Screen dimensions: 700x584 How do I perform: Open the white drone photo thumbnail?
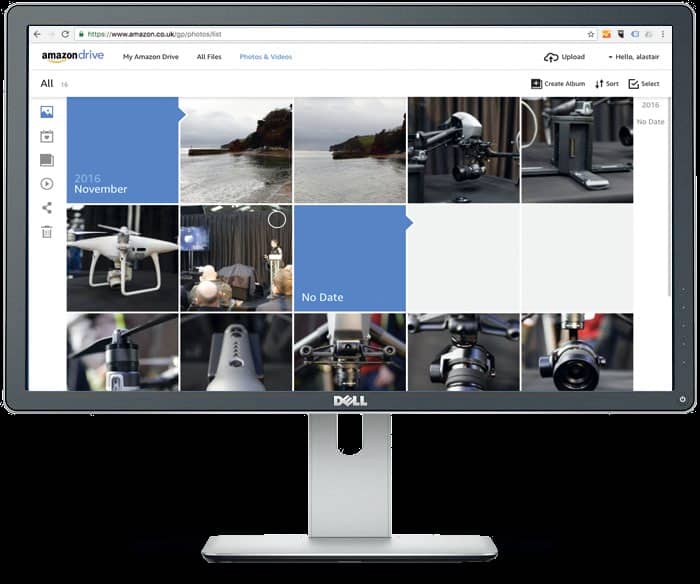pos(122,258)
